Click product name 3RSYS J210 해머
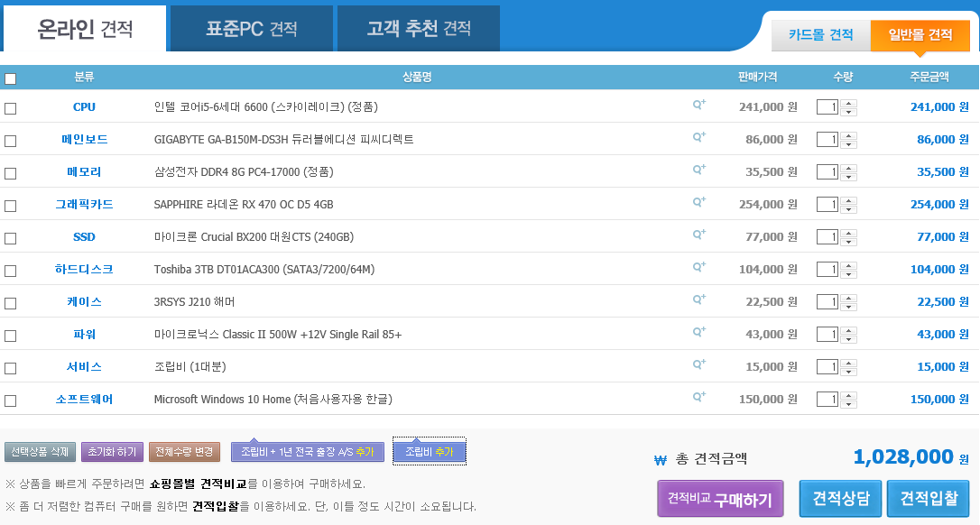The image size is (980, 525). click(x=194, y=302)
